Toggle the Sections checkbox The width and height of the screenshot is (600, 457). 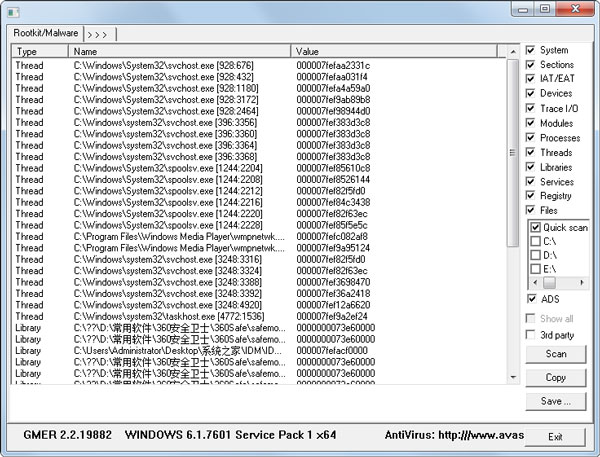(x=531, y=64)
